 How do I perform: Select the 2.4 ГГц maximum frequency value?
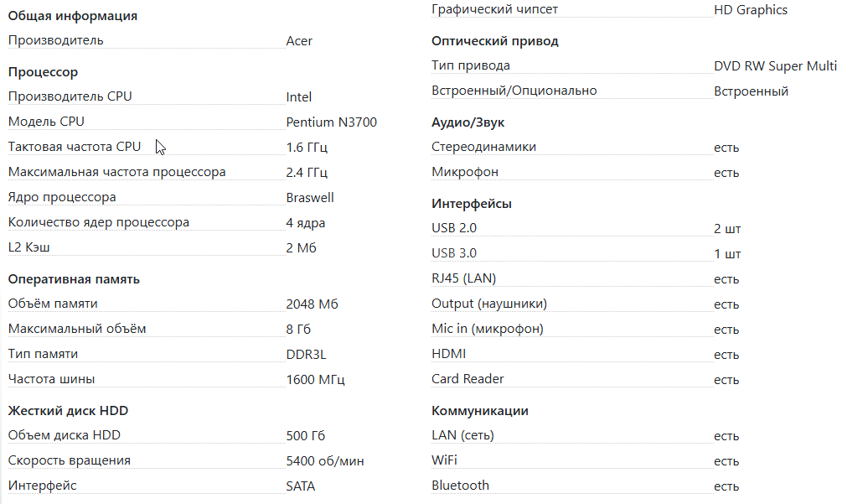307,173
